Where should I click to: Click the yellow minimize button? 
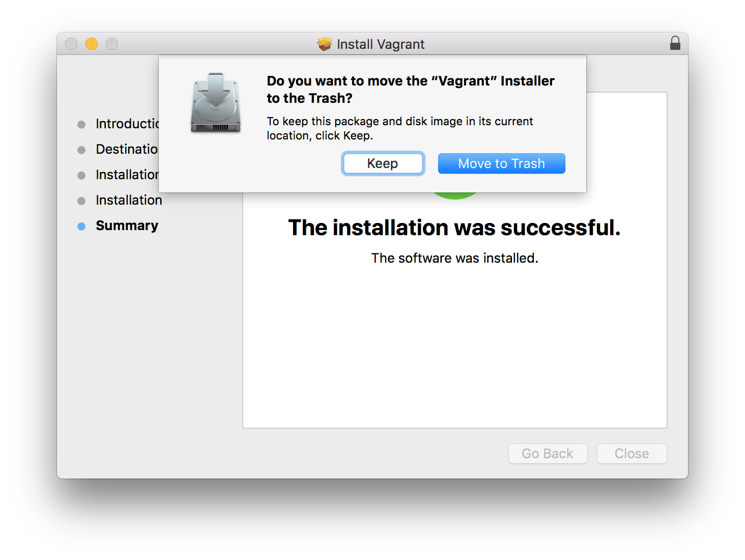[x=92, y=44]
